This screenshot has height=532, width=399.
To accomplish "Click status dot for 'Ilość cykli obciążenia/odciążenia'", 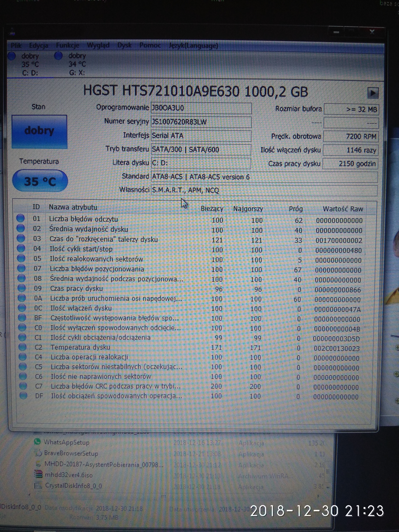I will pyautogui.click(x=22, y=337).
